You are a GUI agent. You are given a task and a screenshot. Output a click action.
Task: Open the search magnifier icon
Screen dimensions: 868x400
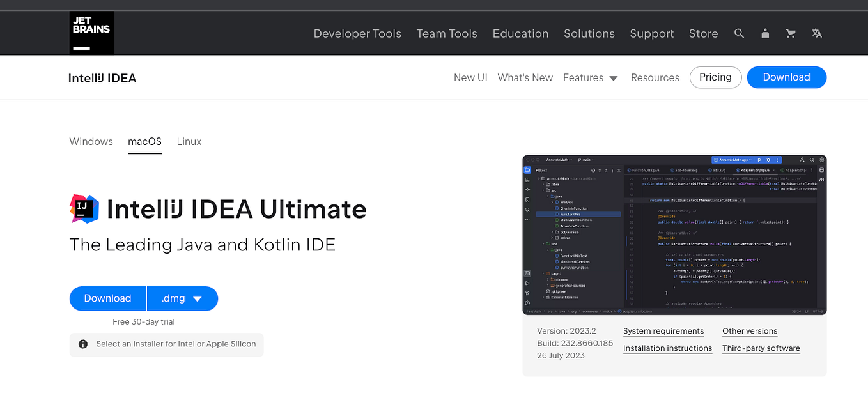pyautogui.click(x=739, y=33)
